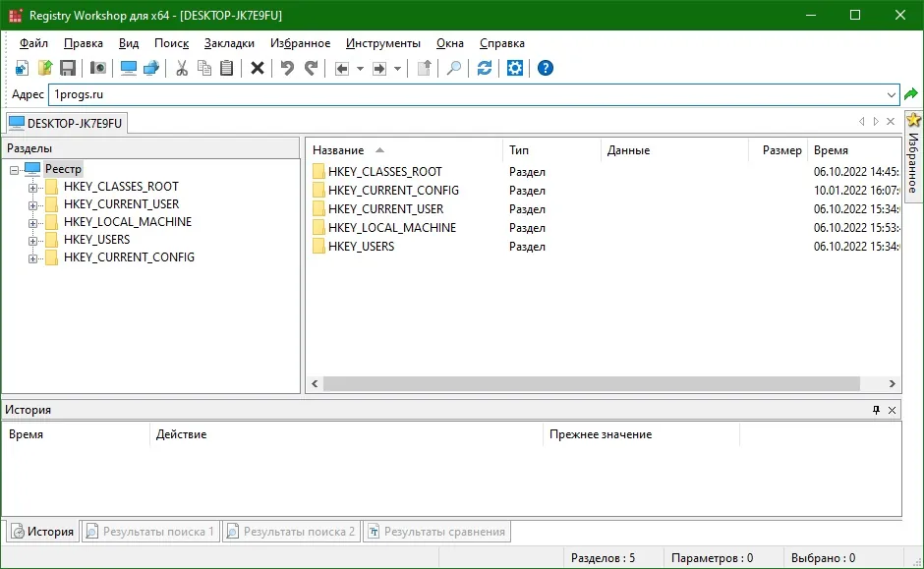Click the black X delete icon
Image resolution: width=924 pixels, height=569 pixels.
pos(257,69)
